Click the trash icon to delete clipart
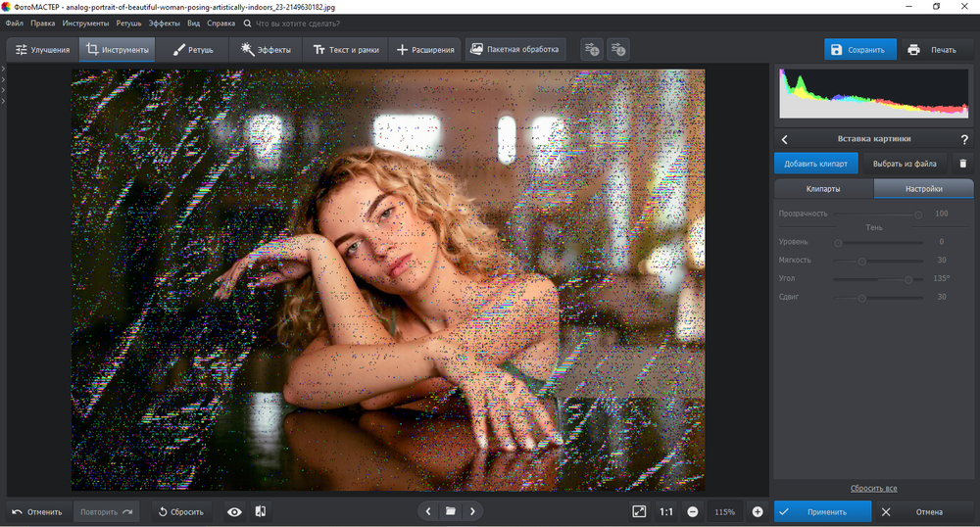The width and height of the screenshot is (980, 527). coord(962,164)
